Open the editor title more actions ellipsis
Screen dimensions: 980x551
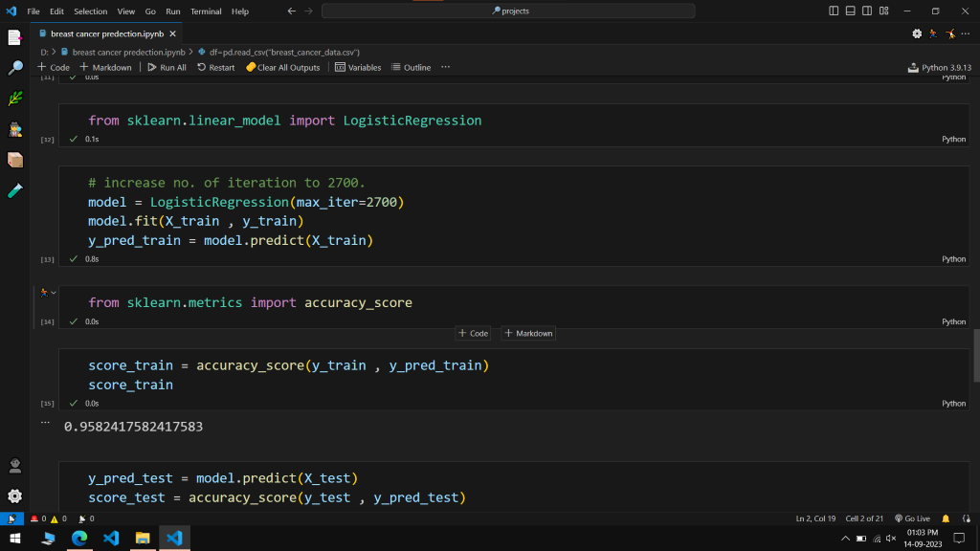pyautogui.click(x=966, y=33)
